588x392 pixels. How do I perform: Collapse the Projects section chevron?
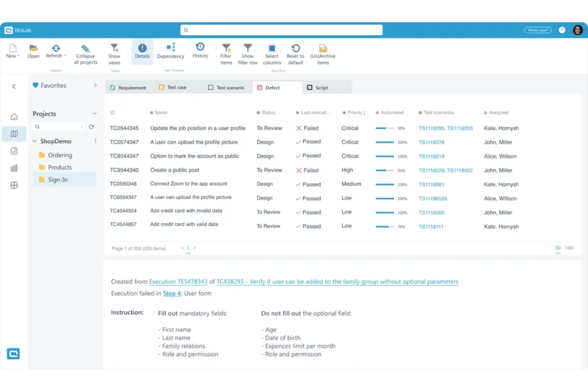95,114
